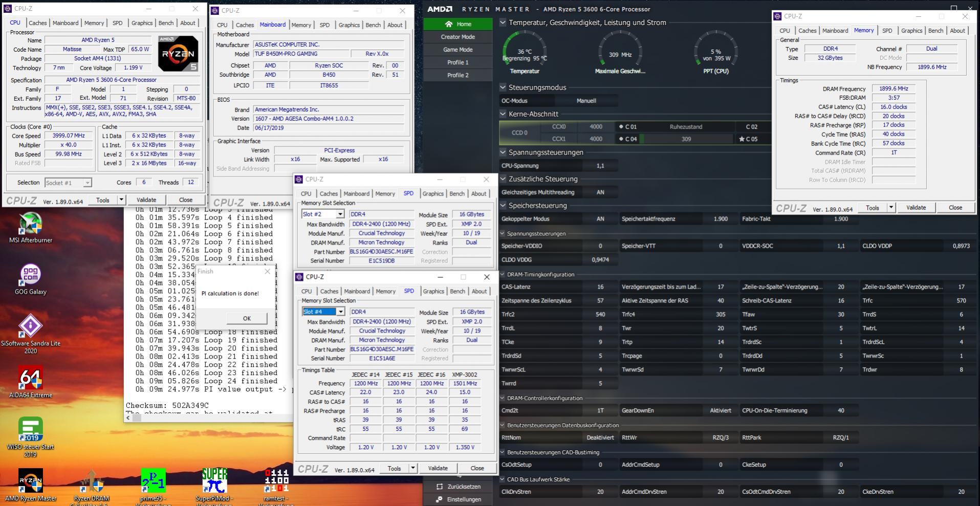Switch to Caches tab in CPU-Z processor window

(x=37, y=23)
